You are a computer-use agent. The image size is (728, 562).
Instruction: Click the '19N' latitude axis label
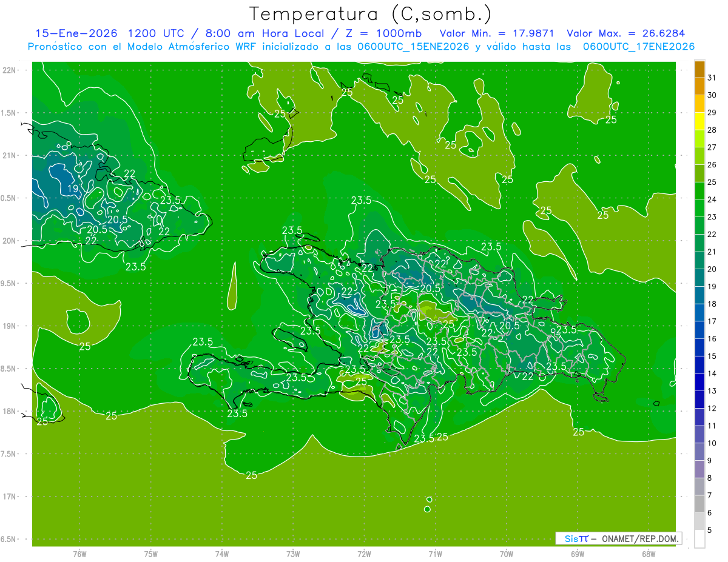click(10, 326)
